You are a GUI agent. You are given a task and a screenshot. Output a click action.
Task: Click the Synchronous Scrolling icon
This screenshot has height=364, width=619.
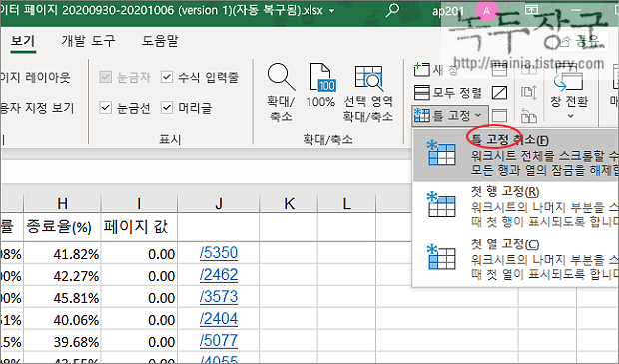pos(529,93)
